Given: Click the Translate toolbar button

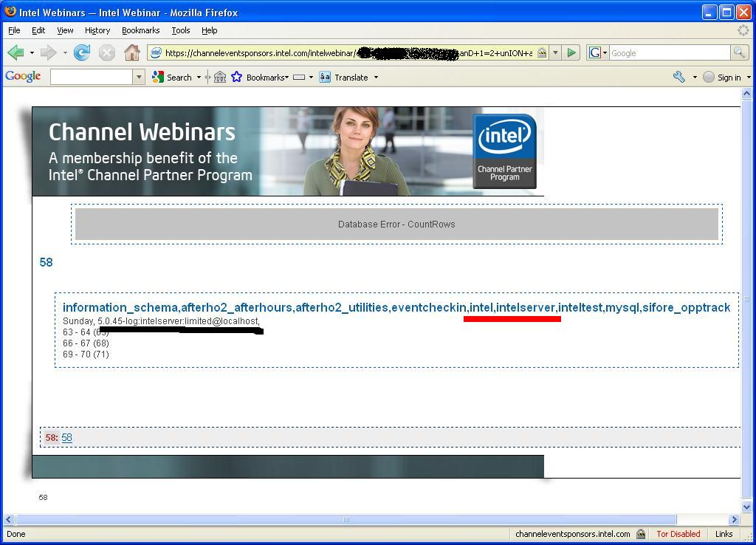Looking at the screenshot, I should [x=344, y=77].
